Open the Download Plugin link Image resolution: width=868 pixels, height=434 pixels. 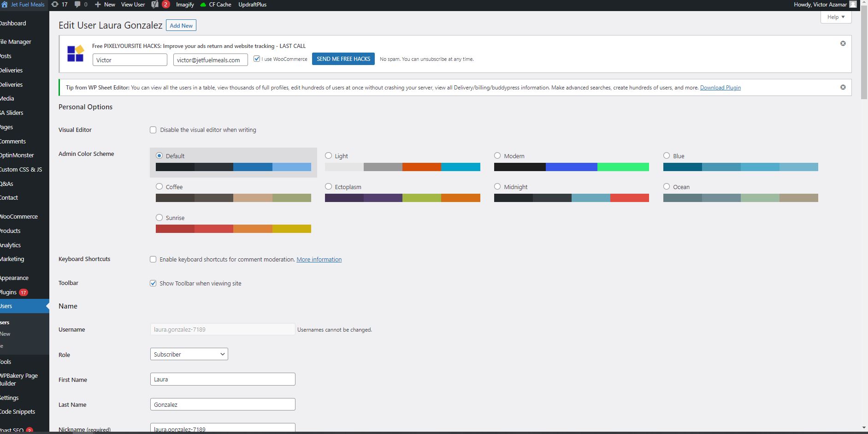(x=720, y=88)
